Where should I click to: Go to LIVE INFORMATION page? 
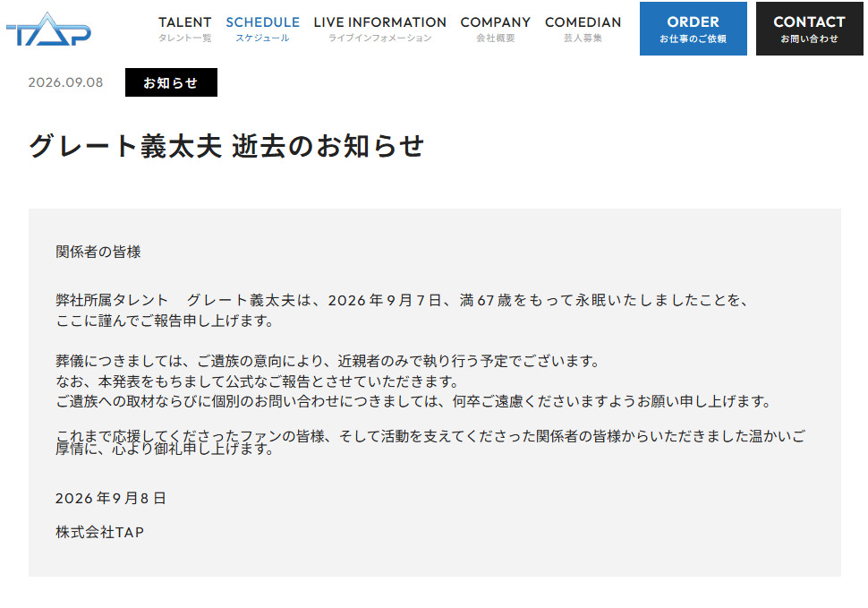click(x=379, y=29)
